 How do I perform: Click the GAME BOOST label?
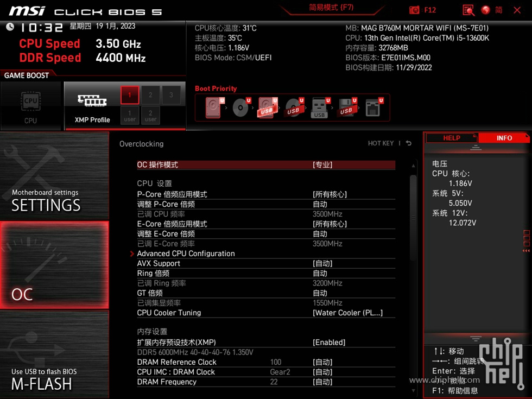pos(27,75)
